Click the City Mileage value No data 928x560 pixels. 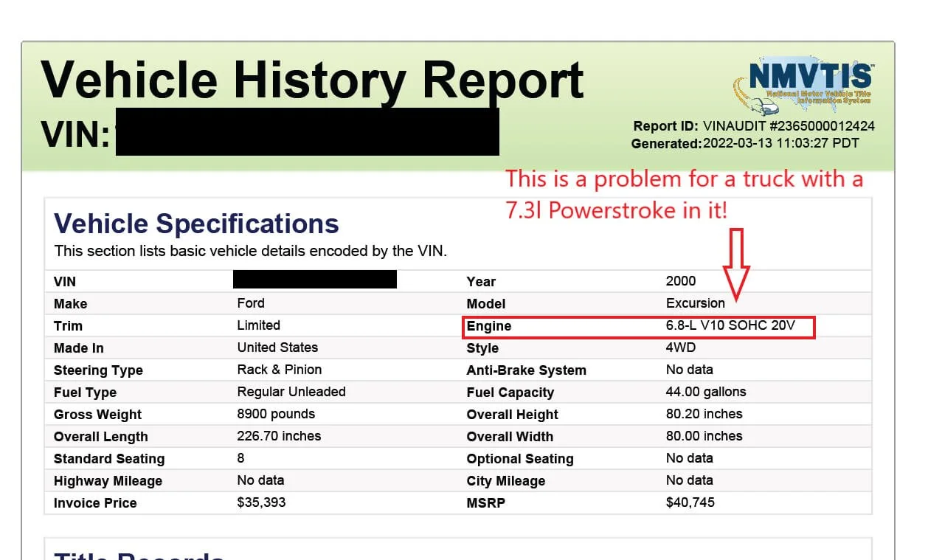pyautogui.click(x=690, y=480)
